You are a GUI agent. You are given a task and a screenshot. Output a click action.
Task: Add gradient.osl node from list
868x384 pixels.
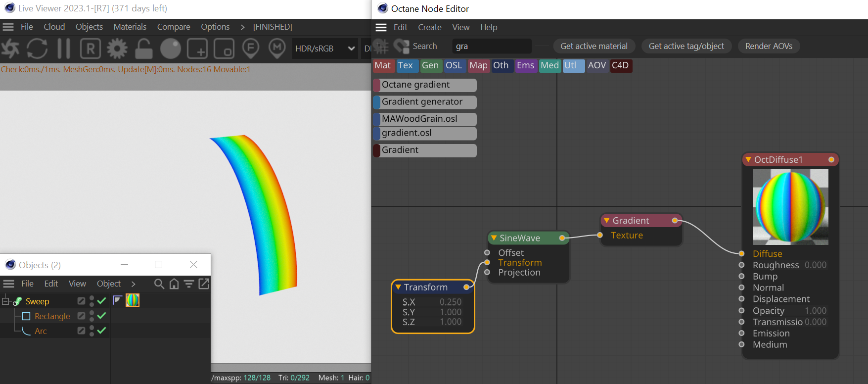425,133
